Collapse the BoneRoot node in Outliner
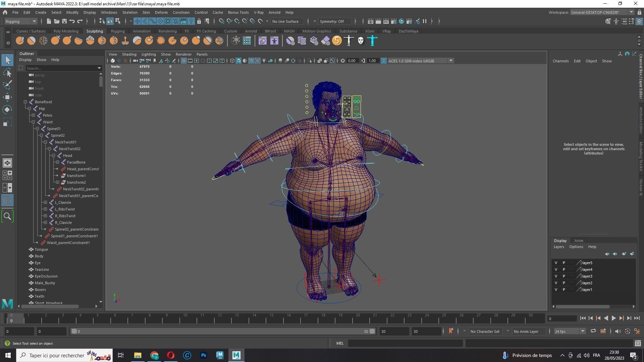 pos(25,102)
